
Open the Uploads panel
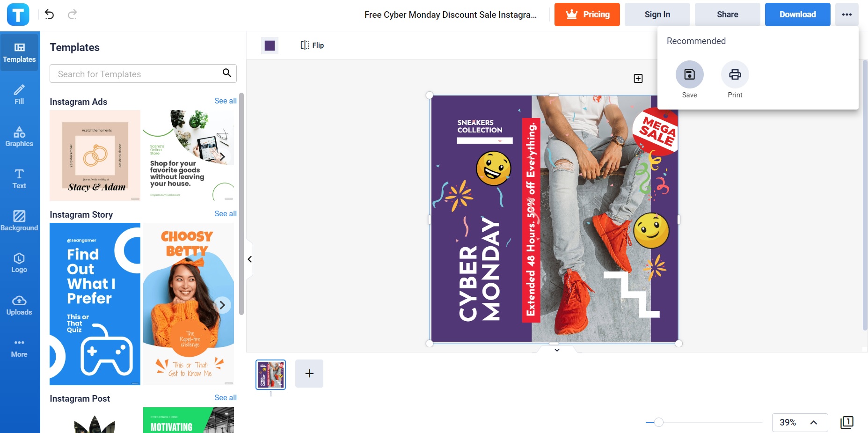pos(19,305)
